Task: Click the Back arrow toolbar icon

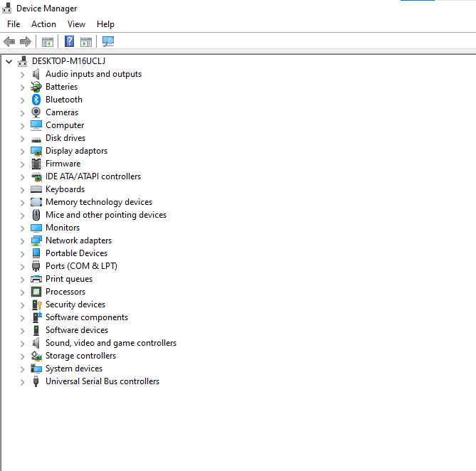Action: click(9, 42)
